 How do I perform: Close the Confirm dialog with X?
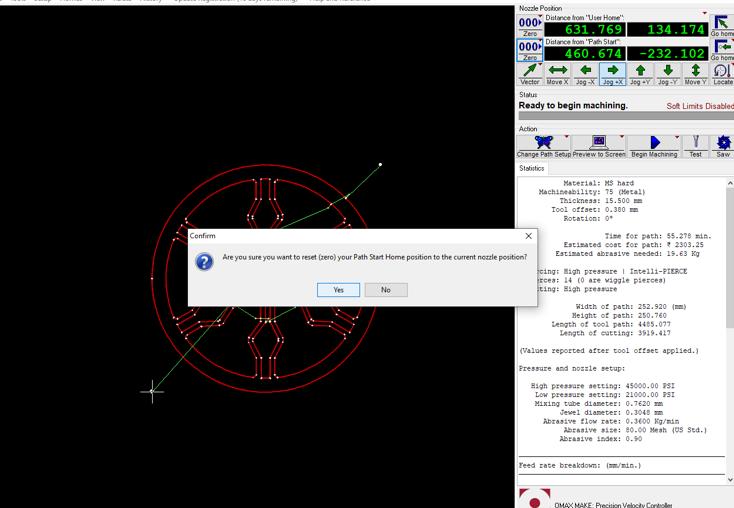pos(528,236)
